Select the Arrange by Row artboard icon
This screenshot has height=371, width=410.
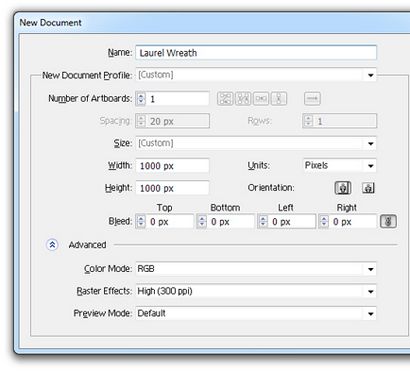pyautogui.click(x=261, y=99)
